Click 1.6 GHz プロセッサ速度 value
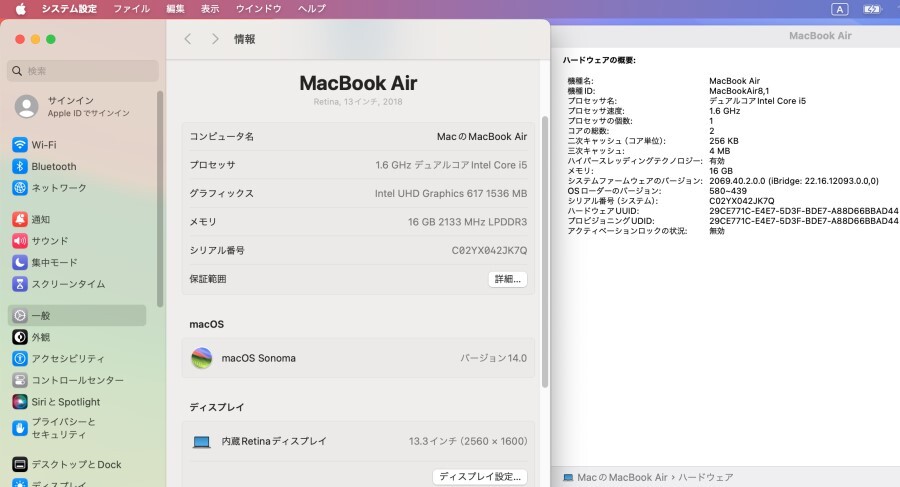The width and height of the screenshot is (900, 487). point(724,111)
